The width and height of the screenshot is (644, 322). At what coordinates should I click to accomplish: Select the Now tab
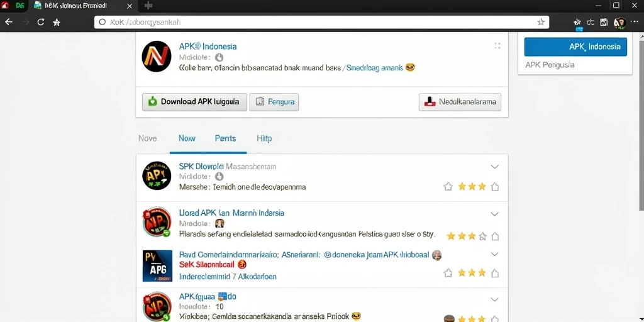(x=187, y=138)
